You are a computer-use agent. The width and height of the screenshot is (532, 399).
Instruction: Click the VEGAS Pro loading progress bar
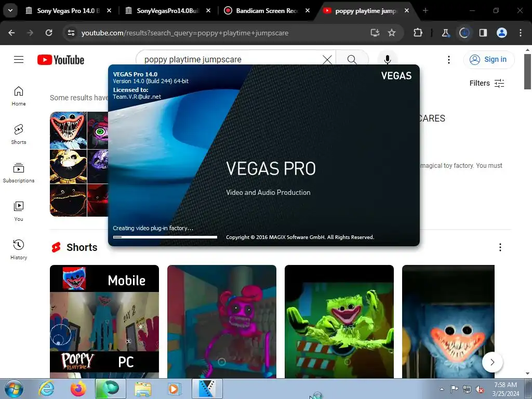[x=165, y=237]
